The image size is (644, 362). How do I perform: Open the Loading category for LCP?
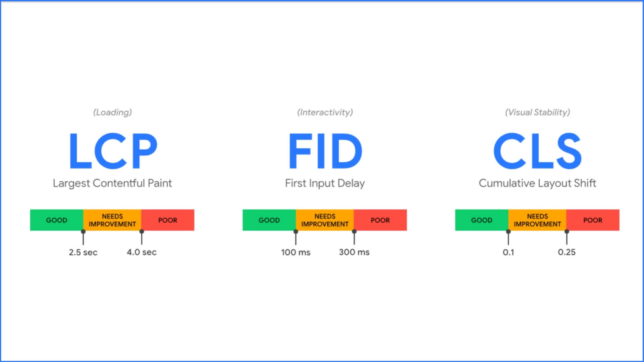[112, 112]
